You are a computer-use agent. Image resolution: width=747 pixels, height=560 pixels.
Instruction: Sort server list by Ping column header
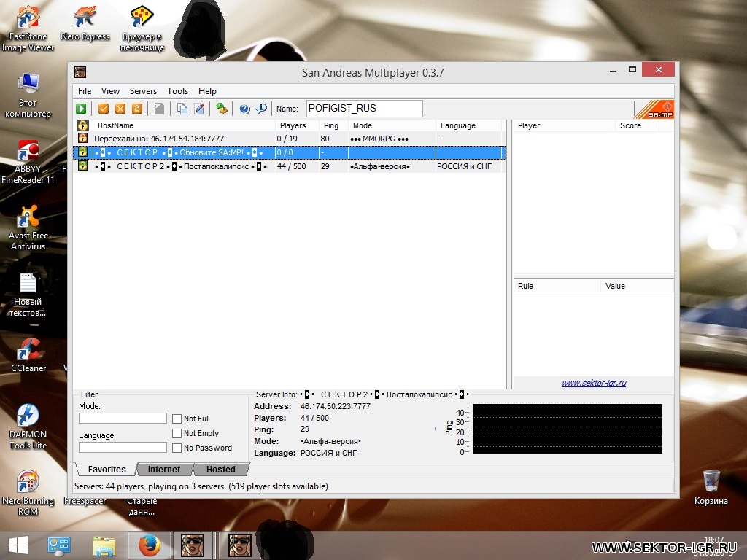[x=330, y=125]
